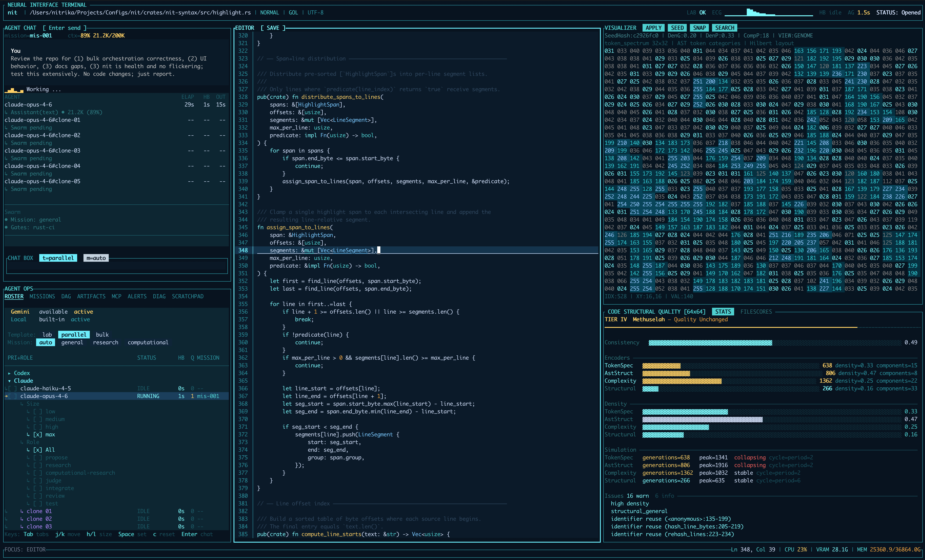Click Enter send in Agent Chat header

click(x=65, y=28)
